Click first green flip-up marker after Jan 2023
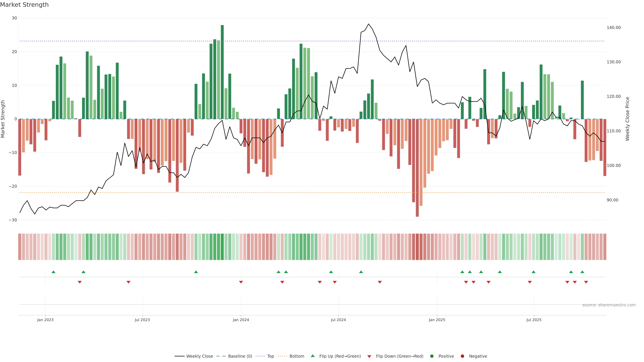The image size is (644, 362). [53, 272]
